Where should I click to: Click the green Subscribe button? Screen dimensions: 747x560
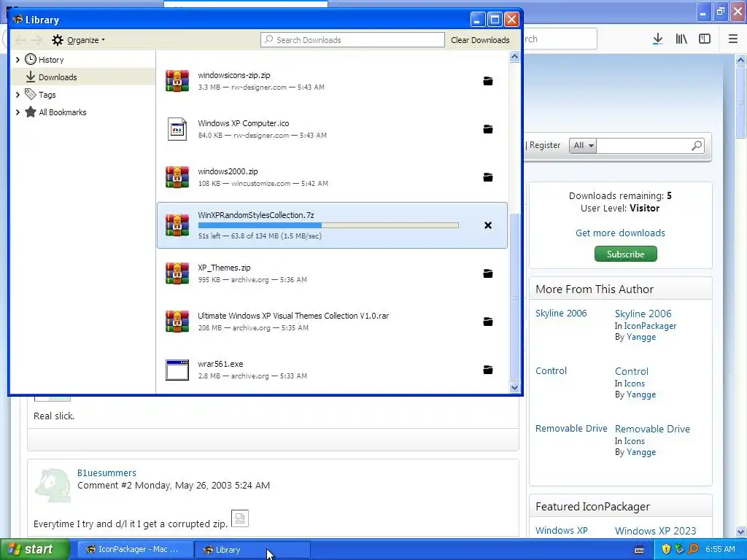coord(625,254)
